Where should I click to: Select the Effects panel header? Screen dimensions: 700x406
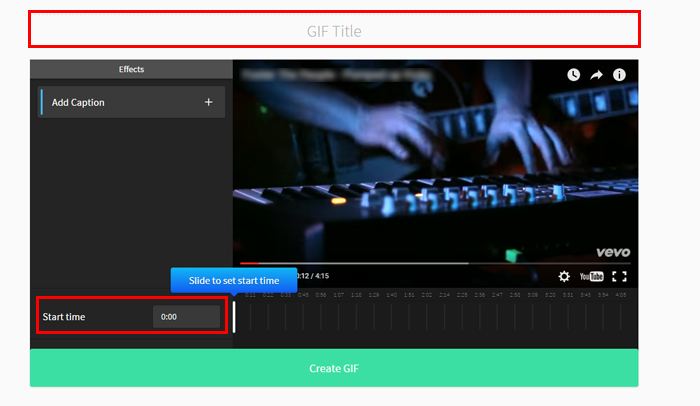point(131,69)
